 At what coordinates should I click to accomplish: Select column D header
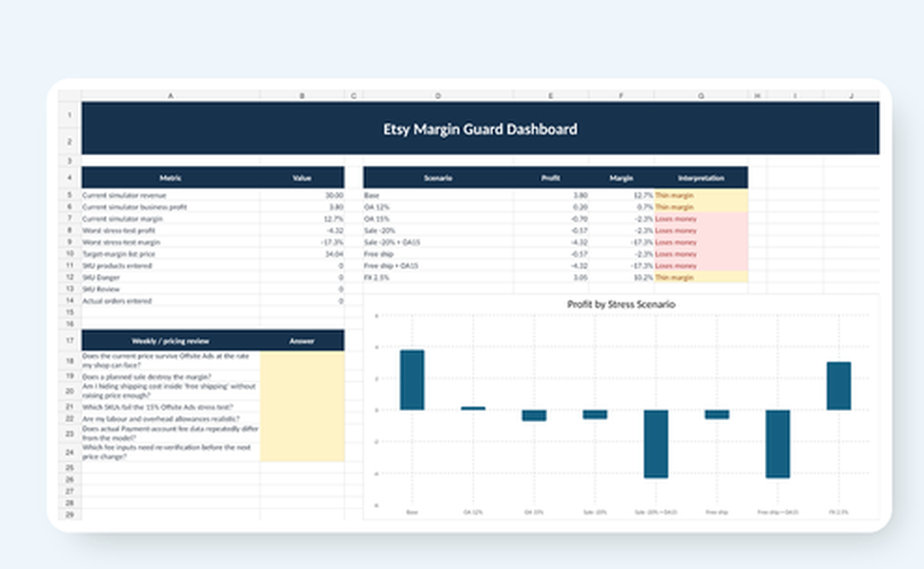(438, 96)
